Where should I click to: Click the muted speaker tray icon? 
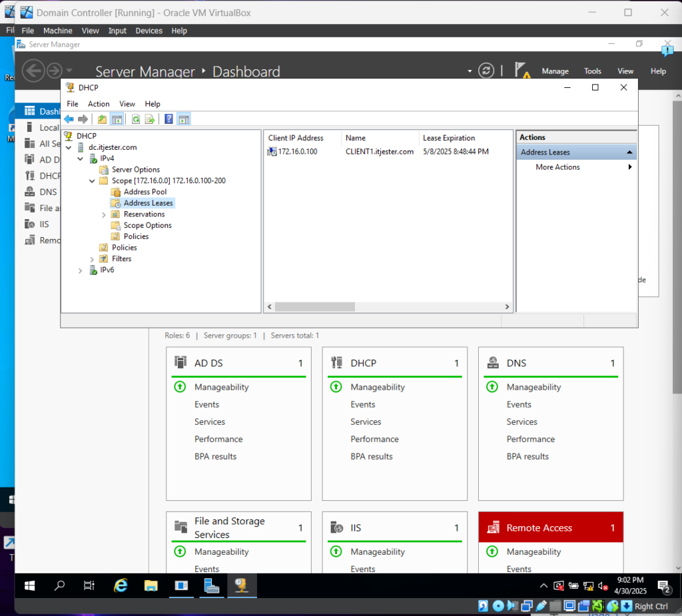[603, 586]
